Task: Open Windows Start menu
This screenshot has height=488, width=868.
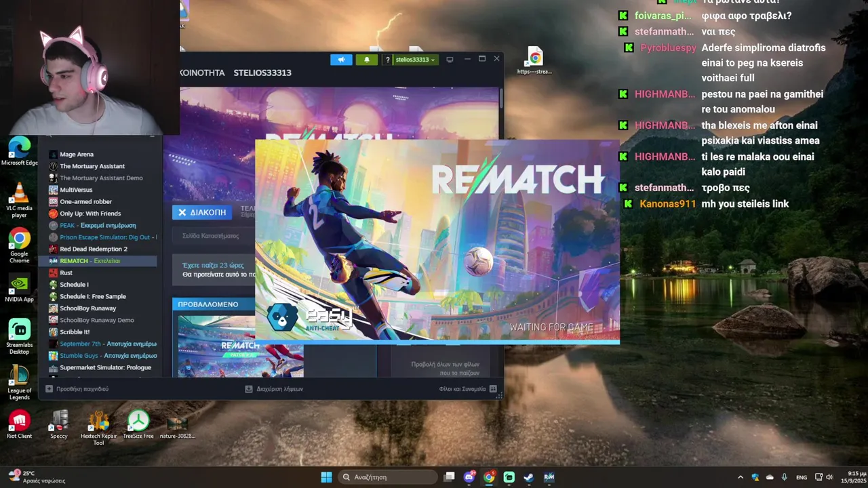Action: click(x=326, y=477)
